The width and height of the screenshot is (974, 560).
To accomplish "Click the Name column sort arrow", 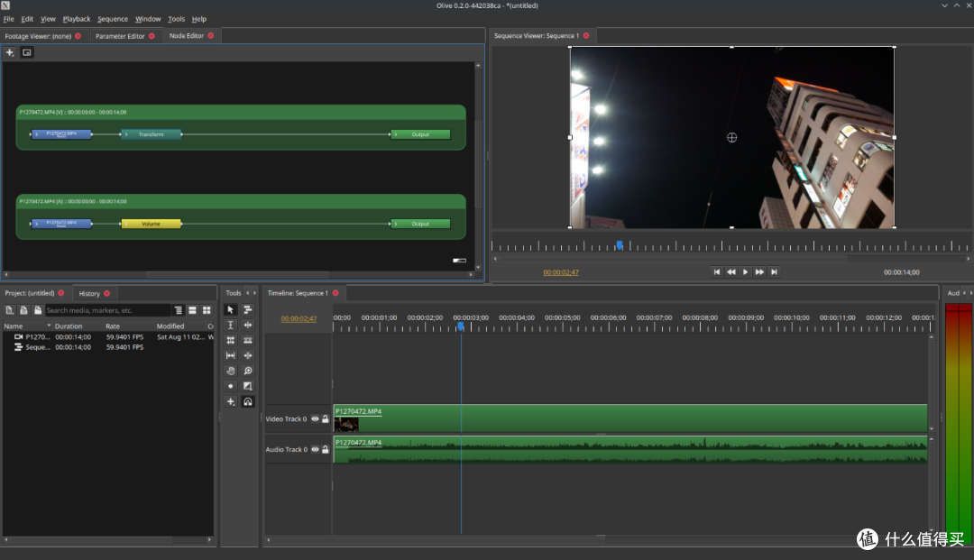I will click(49, 326).
